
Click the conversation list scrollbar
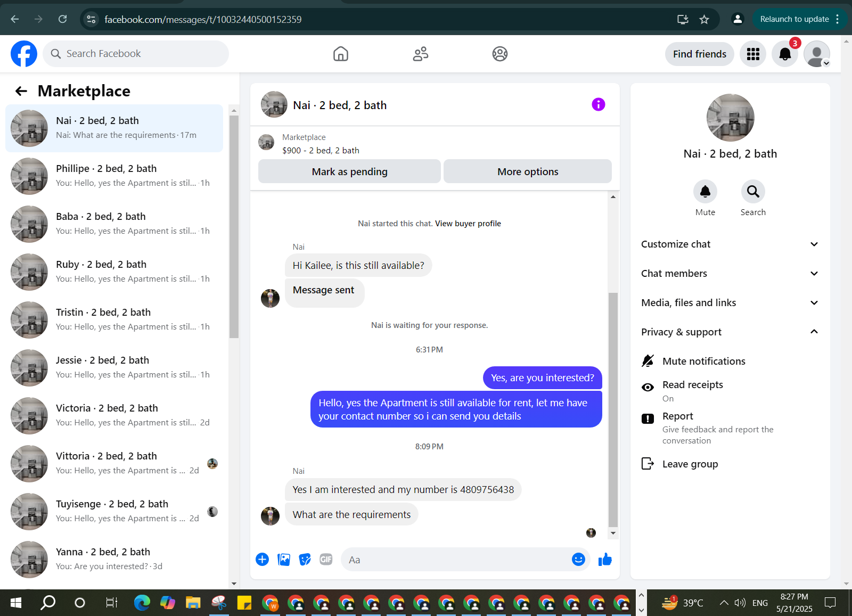234,226
